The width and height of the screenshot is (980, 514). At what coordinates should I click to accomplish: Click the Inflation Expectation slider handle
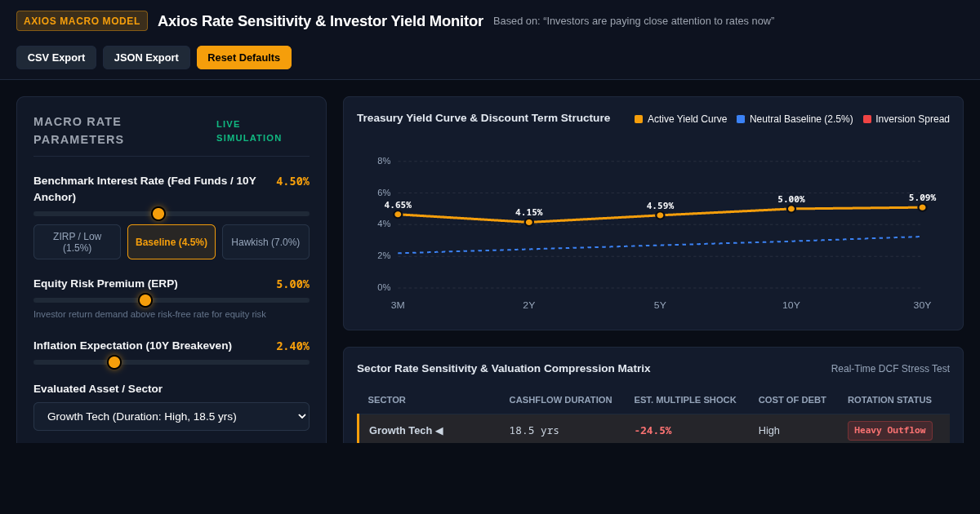114,362
